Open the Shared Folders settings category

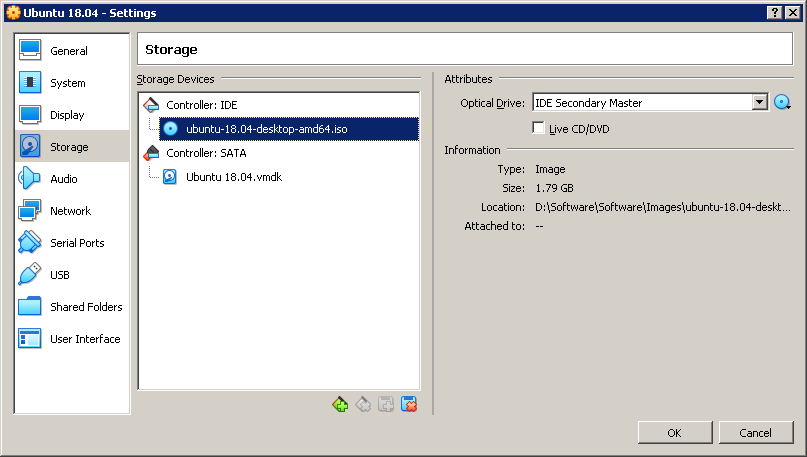pyautogui.click(x=72, y=306)
